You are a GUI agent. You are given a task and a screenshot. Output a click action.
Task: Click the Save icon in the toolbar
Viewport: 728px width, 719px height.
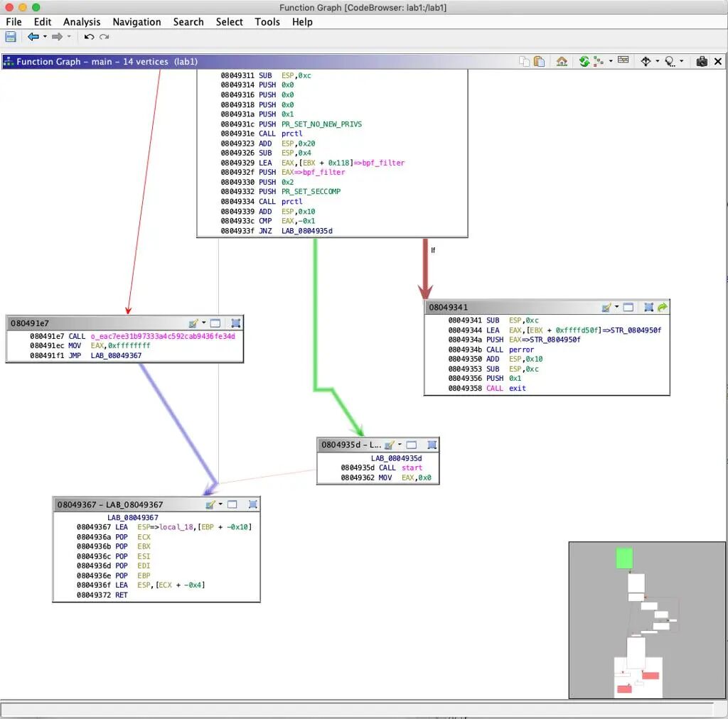pyautogui.click(x=11, y=37)
